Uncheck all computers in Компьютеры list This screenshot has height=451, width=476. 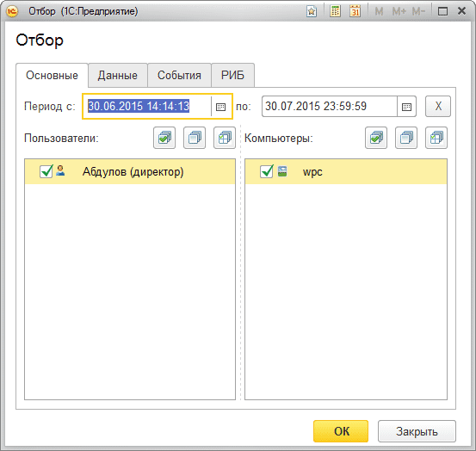point(406,138)
